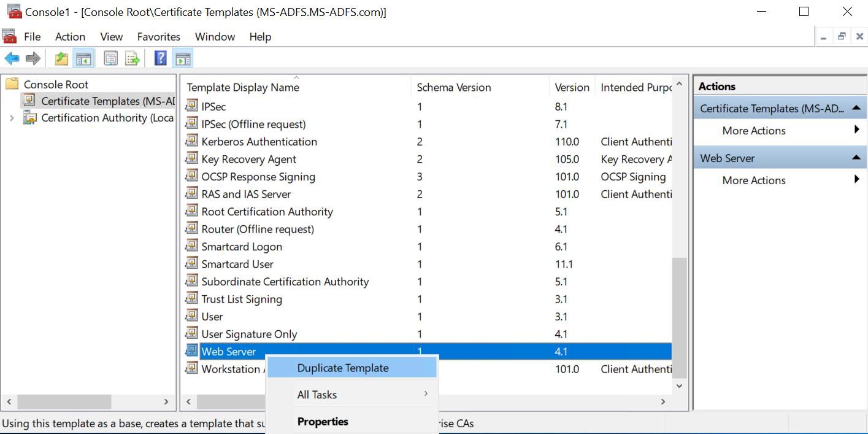Click tree pane horizontal scrollbar left arrow
868x434 pixels.
(x=9, y=401)
